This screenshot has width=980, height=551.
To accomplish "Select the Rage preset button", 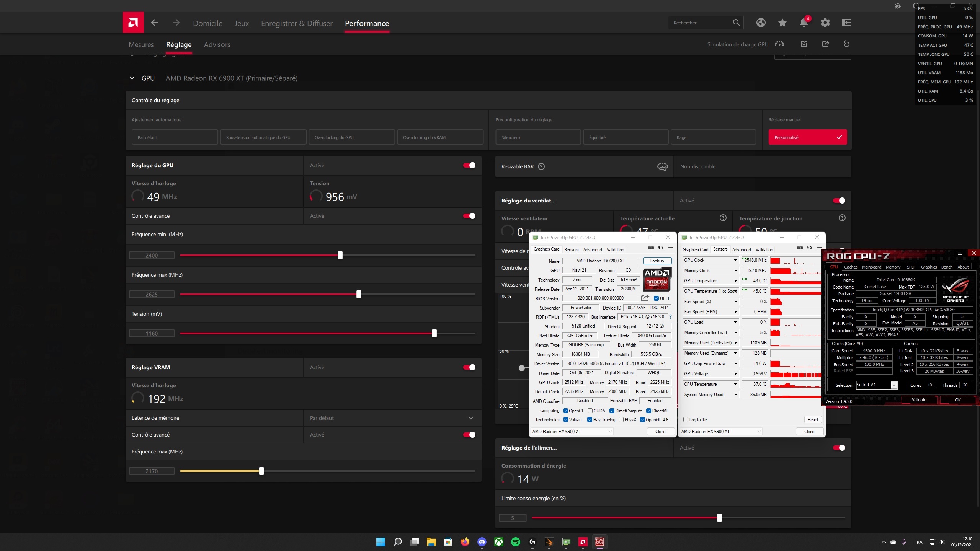I will (713, 137).
